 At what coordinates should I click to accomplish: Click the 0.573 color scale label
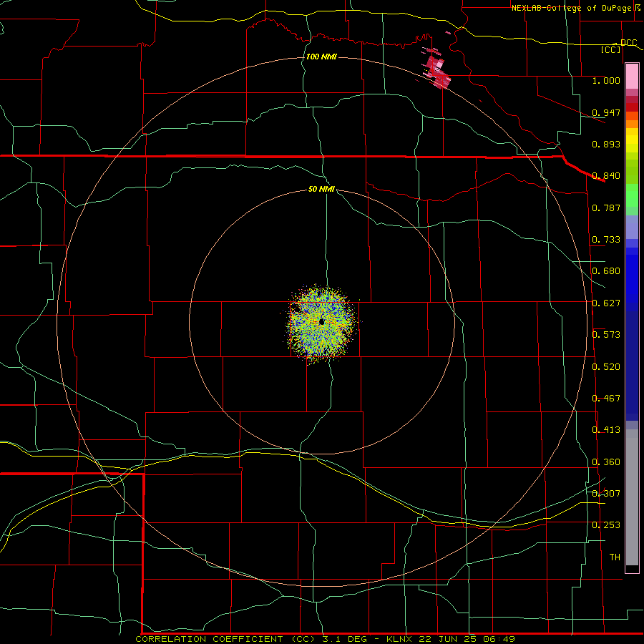[606, 335]
